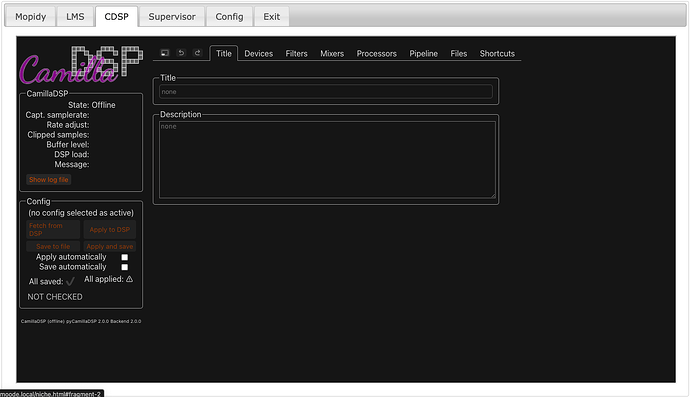Click the undo arrow icon
The width and height of the screenshot is (690, 397).
click(x=181, y=53)
